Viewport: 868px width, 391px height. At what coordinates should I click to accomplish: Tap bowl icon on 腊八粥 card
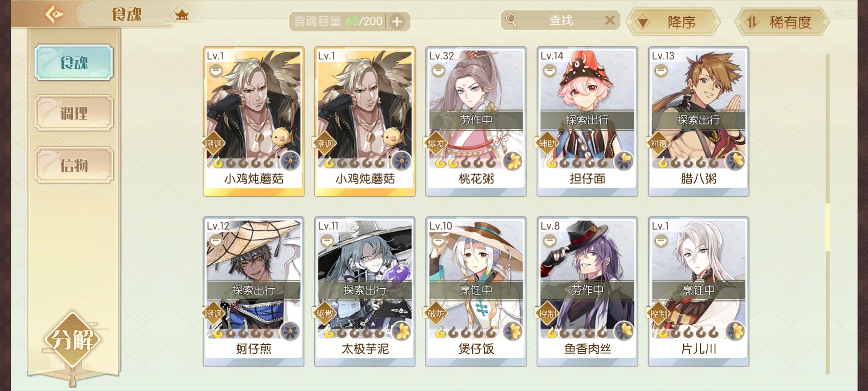click(661, 71)
